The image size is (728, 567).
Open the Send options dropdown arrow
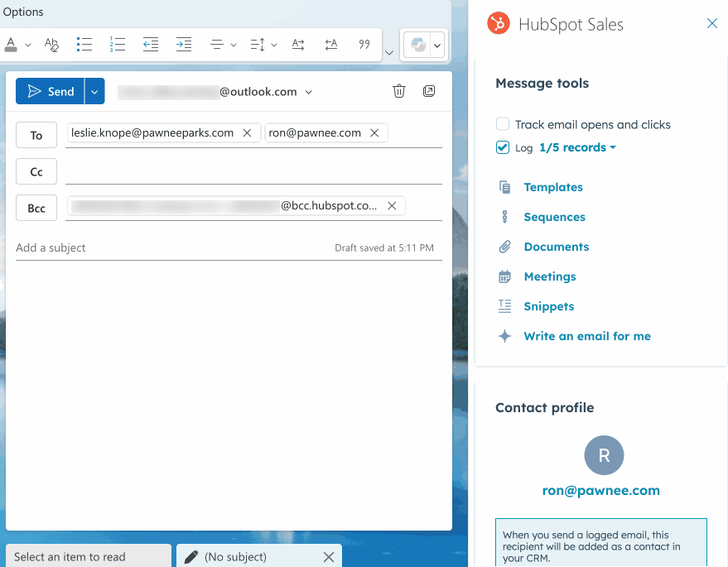click(94, 91)
